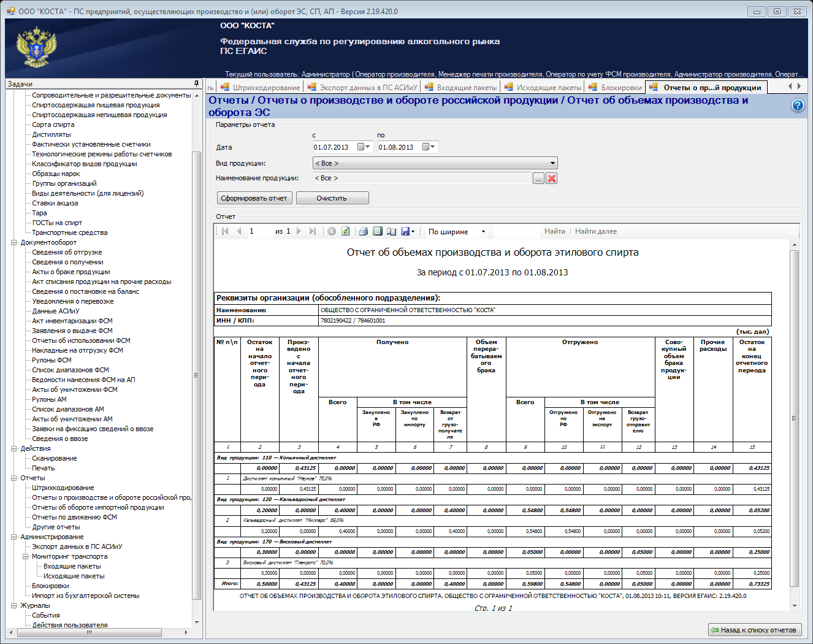813x644 pixels.
Task: Open Отчеты по движению ФСМ item
Action: coord(74,517)
